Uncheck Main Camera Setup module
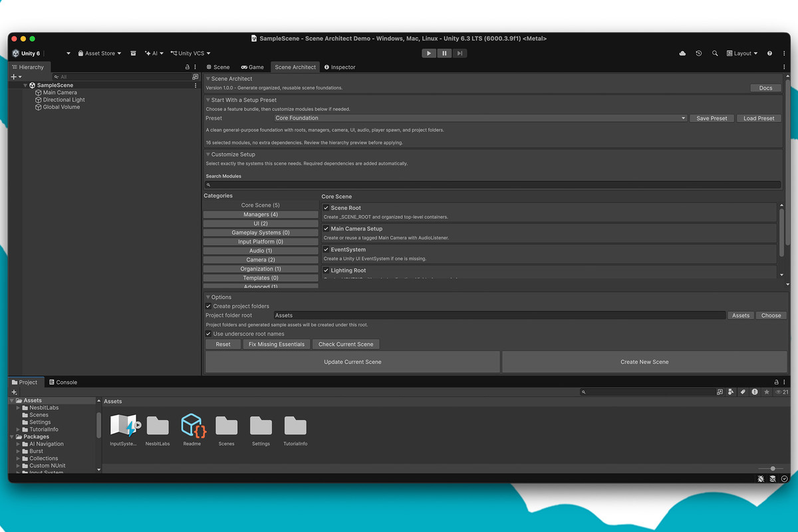798x532 pixels. tap(327, 229)
